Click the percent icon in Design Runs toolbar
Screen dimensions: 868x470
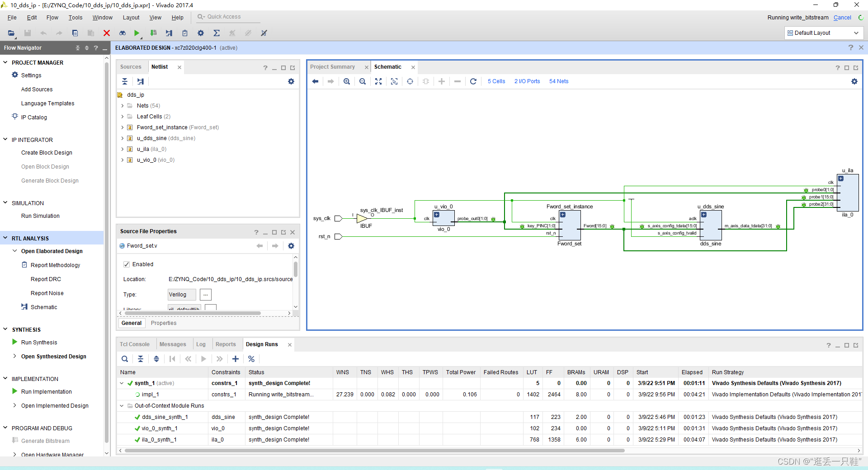251,359
